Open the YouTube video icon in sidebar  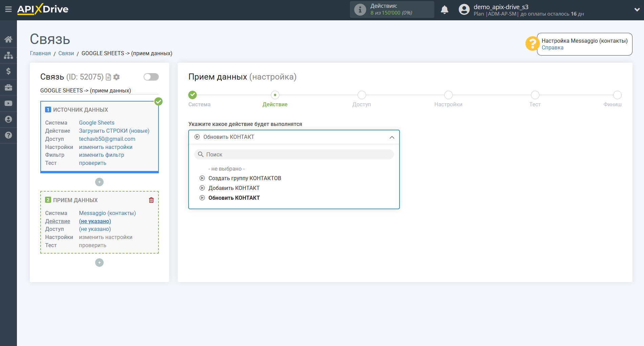pos(8,103)
